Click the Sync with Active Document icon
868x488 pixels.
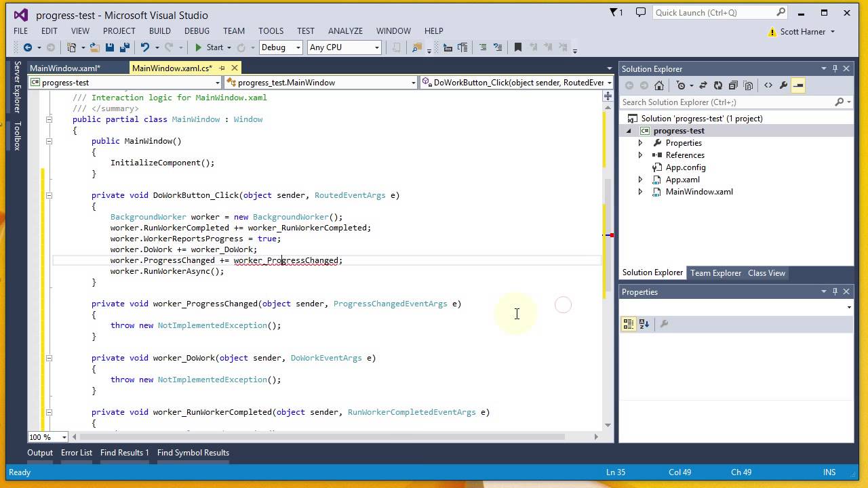703,85
